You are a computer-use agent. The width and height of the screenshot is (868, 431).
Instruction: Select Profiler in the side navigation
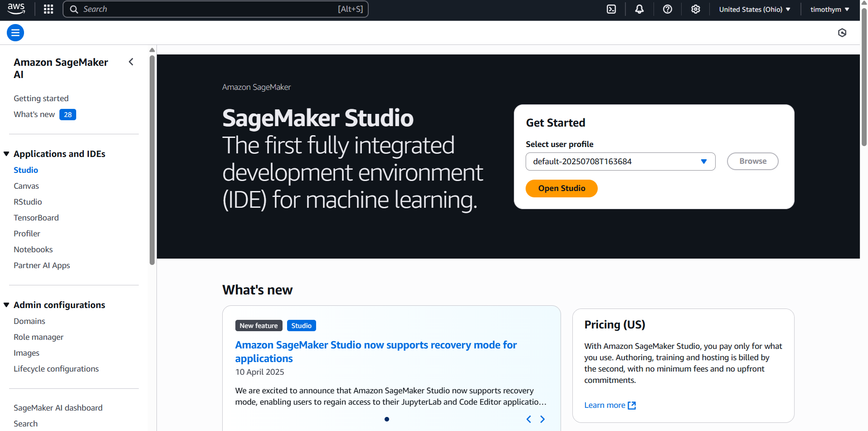(27, 234)
